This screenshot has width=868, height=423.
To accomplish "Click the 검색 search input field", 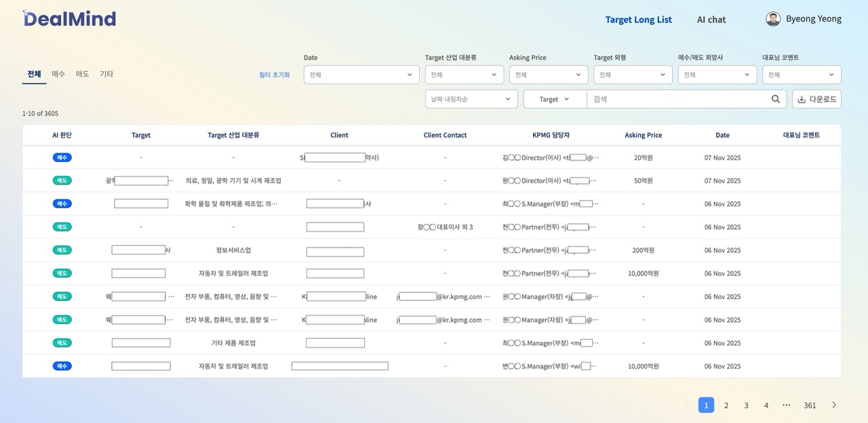I will pos(678,99).
